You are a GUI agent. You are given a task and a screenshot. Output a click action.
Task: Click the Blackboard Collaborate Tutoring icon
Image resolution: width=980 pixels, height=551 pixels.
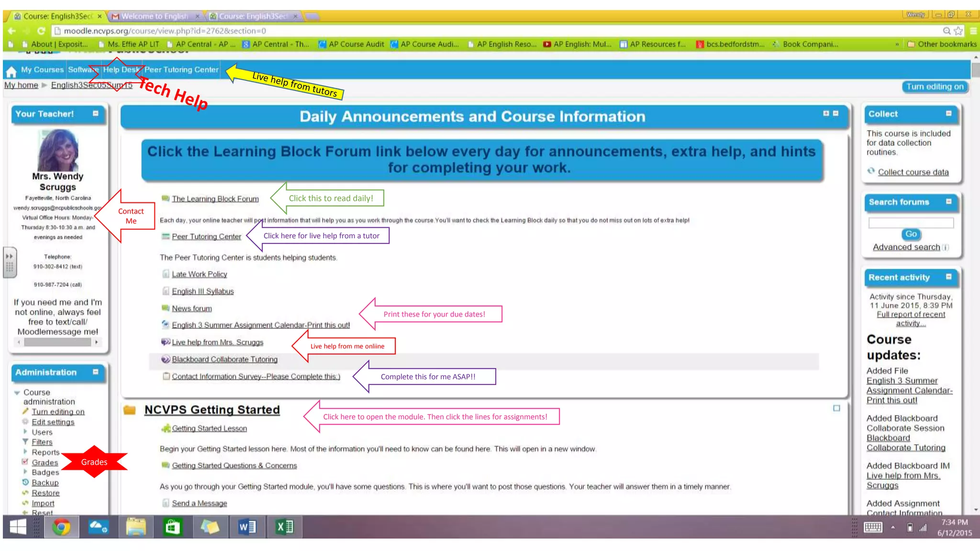166,359
